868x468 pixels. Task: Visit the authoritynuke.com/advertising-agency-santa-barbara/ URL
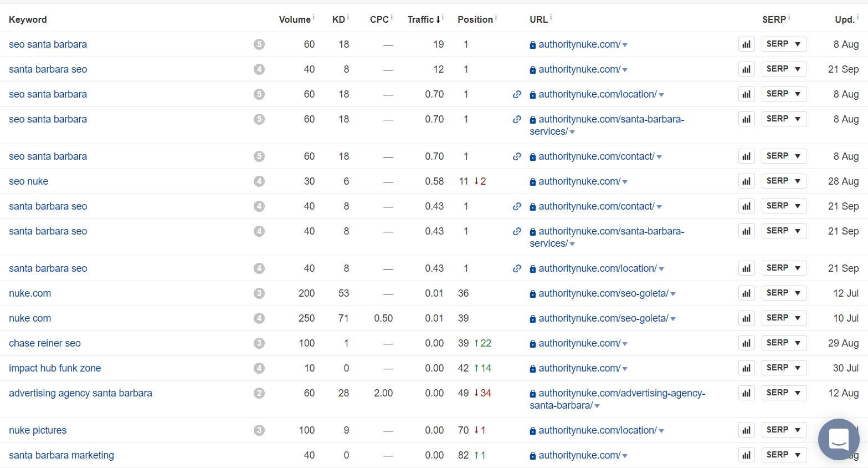[617, 399]
